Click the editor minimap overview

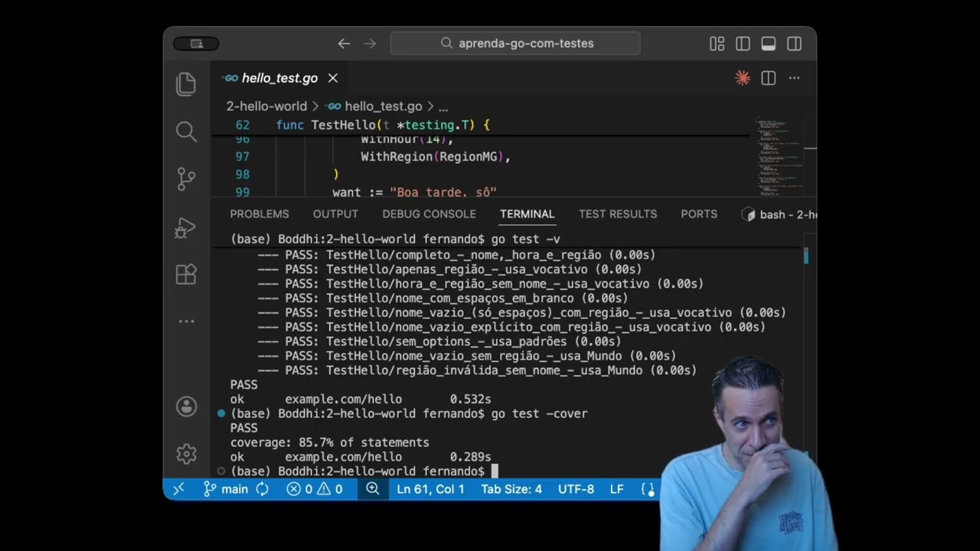point(779,157)
